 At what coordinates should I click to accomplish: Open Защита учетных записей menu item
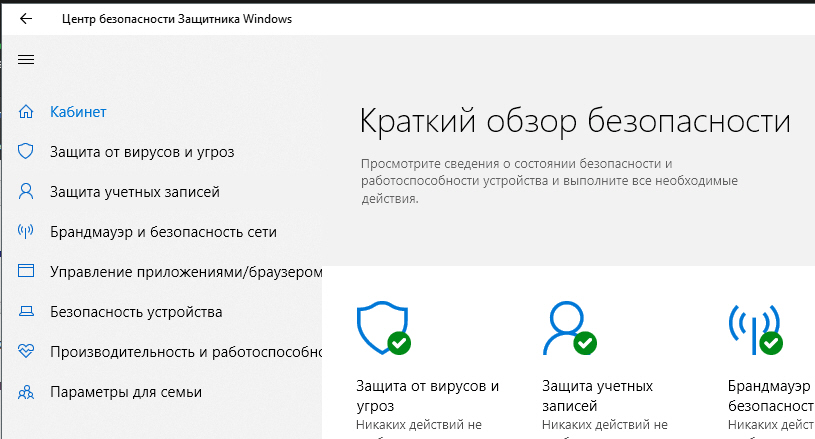[x=135, y=192]
